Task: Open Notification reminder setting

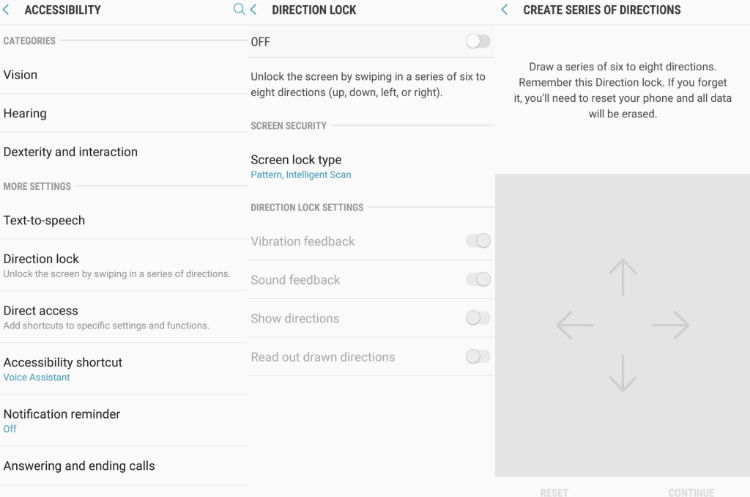Action: [124, 420]
